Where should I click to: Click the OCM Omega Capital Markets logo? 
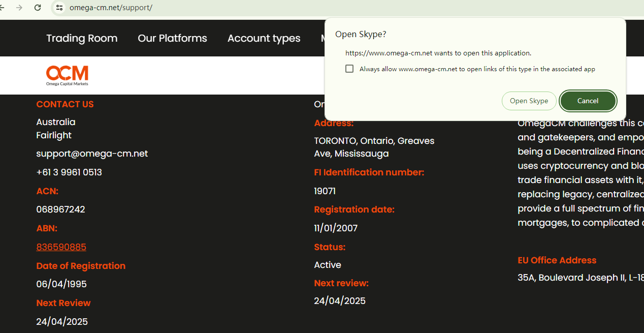point(67,75)
